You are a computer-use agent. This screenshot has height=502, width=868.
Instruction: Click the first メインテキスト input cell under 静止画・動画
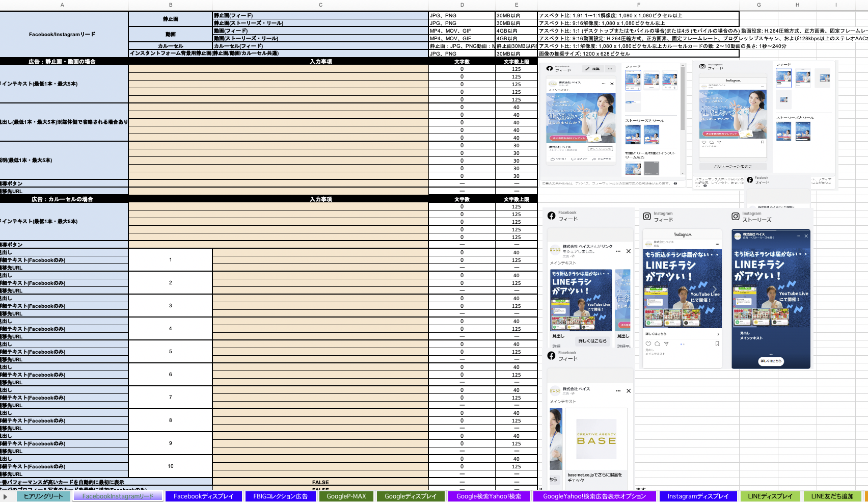coord(279,69)
